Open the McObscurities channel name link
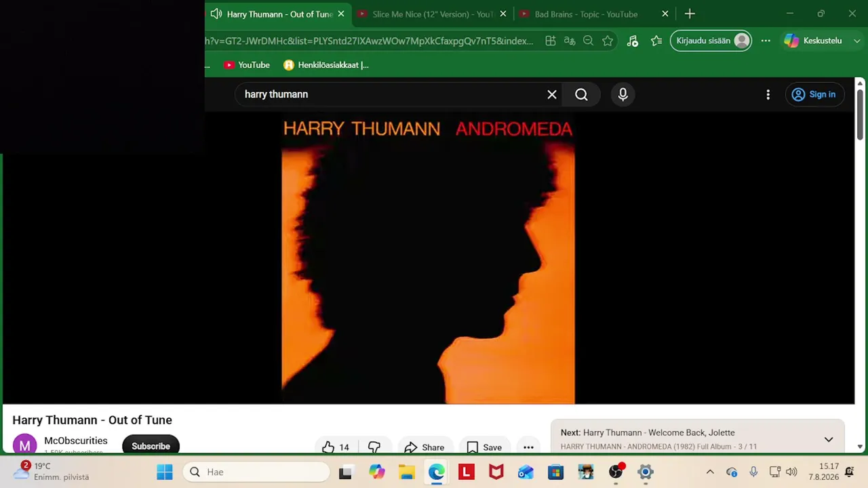Screen dimensions: 868x488 pyautogui.click(x=76, y=441)
